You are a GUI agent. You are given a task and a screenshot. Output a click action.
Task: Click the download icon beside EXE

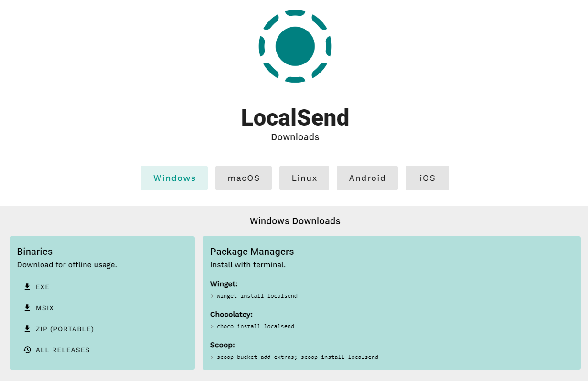(27, 287)
